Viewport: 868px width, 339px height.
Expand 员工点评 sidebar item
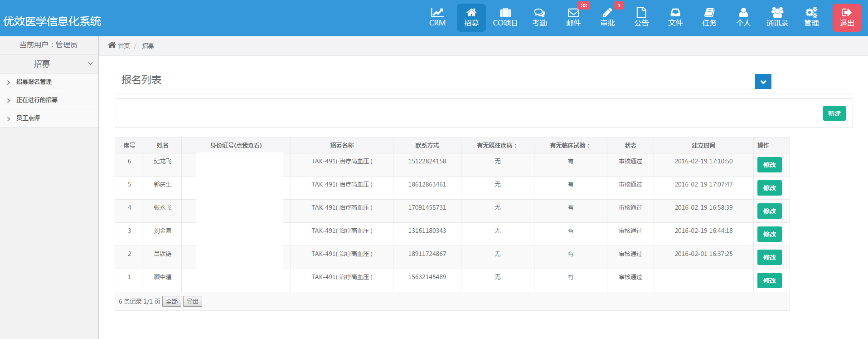coord(28,118)
